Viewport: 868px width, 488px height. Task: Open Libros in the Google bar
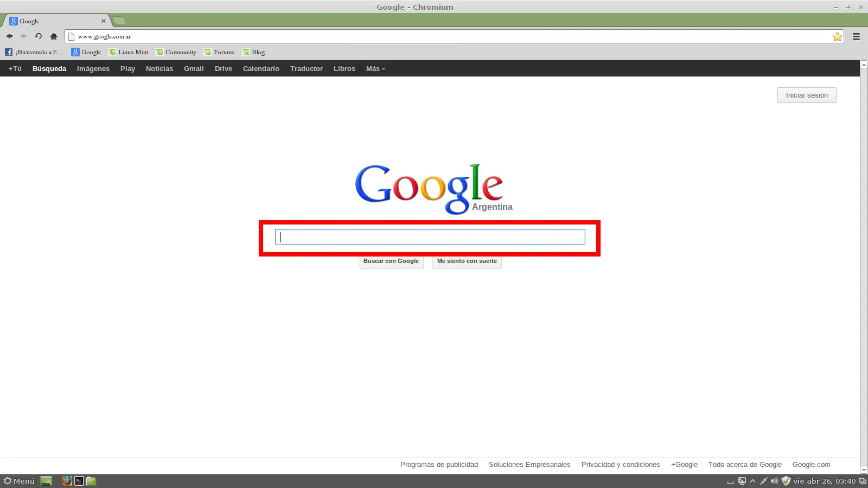[344, 69]
